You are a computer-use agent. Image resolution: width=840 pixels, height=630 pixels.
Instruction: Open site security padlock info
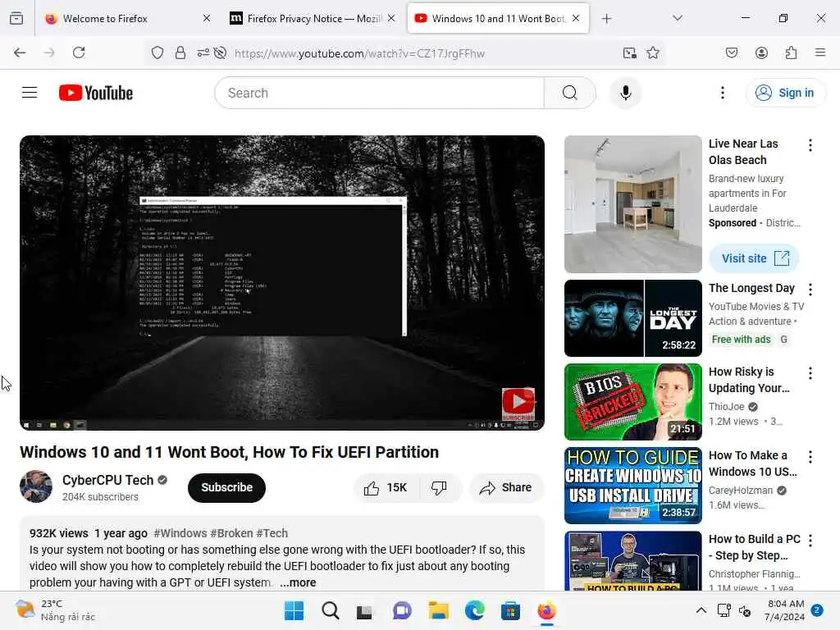coord(180,52)
